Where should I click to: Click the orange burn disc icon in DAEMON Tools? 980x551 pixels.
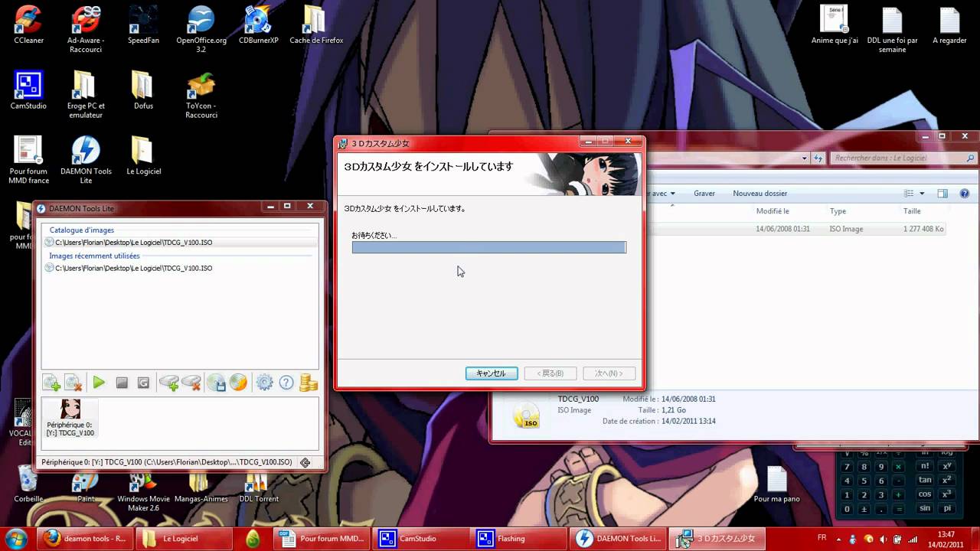[x=239, y=383]
